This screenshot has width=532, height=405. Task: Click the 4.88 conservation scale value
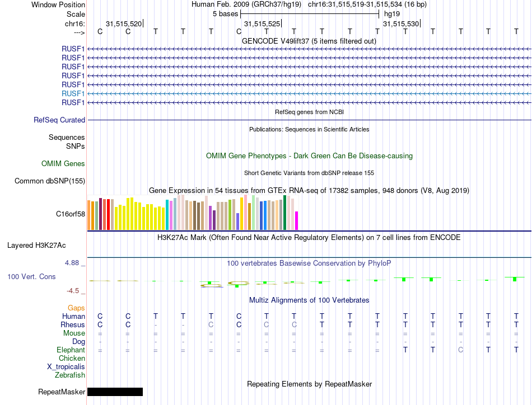72,263
